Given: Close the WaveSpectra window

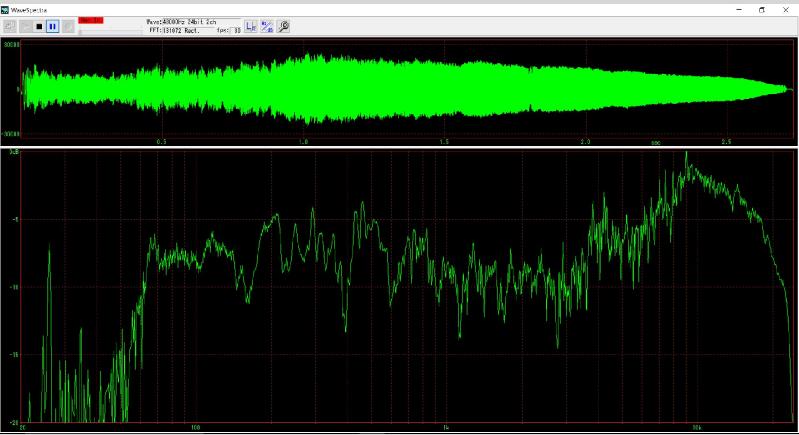Looking at the screenshot, I should click(786, 10).
